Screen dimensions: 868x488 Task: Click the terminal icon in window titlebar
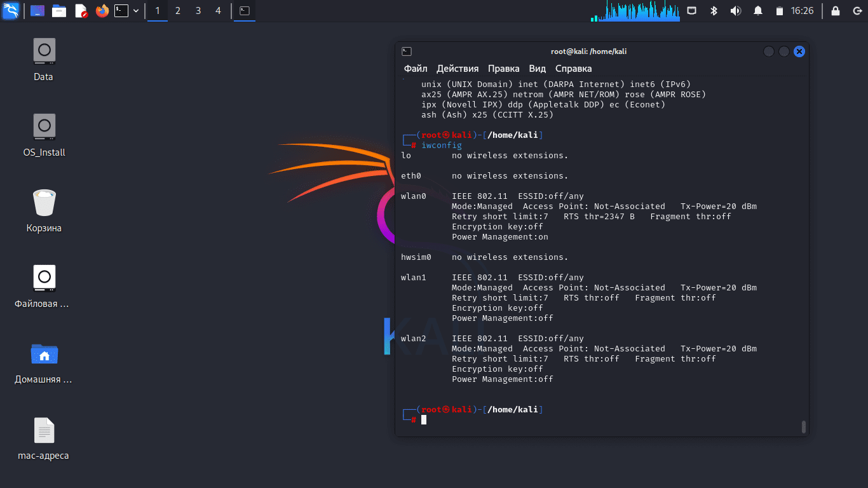[407, 51]
